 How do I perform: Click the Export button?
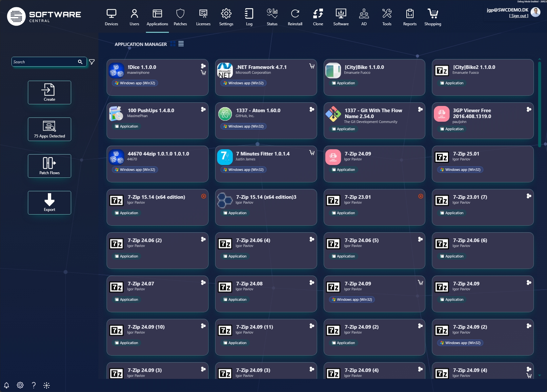(x=50, y=203)
